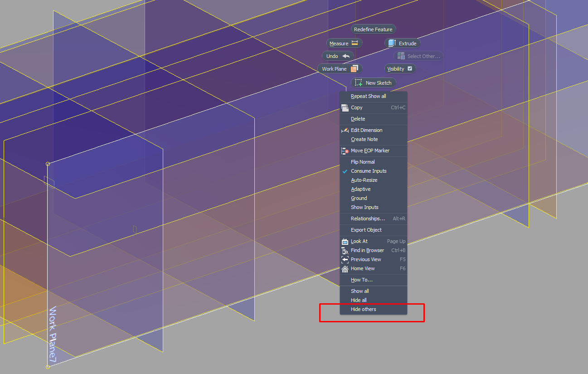Viewport: 588px width, 374px height.
Task: Click the Undo arrow icon
Action: click(x=346, y=56)
